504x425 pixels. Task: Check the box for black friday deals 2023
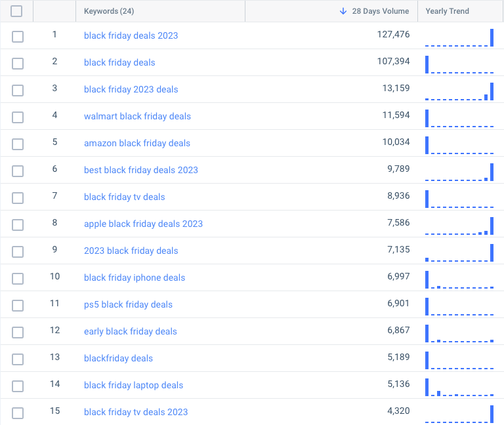tap(18, 36)
